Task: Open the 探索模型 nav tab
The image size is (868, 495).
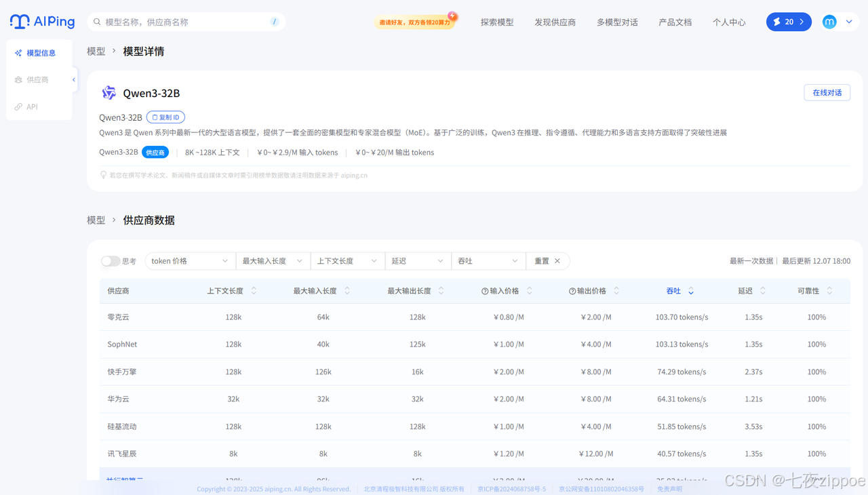Action: (497, 22)
